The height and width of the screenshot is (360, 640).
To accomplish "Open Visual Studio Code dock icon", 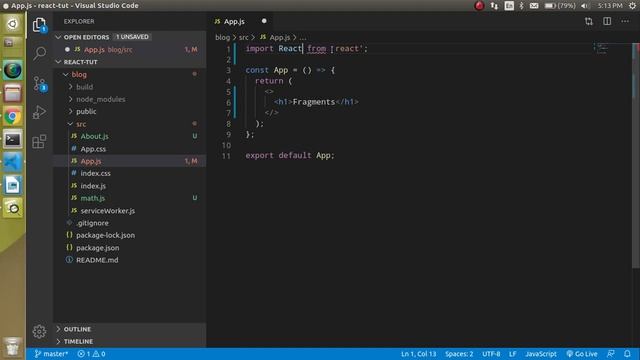I will point(13,162).
